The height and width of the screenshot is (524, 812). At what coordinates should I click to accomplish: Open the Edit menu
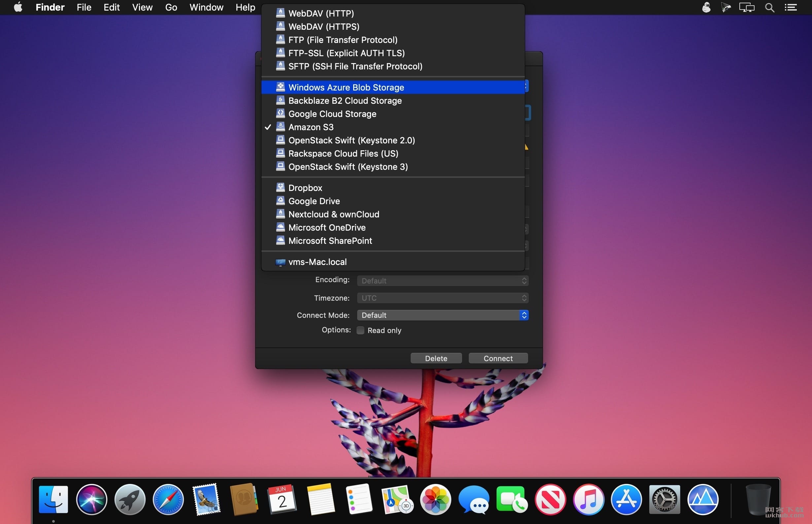(112, 7)
